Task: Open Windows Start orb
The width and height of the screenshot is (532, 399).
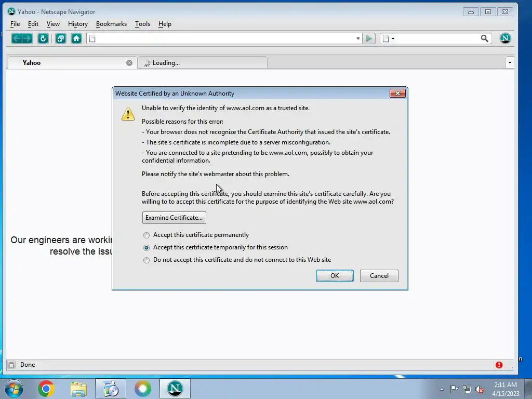Action: click(14, 389)
